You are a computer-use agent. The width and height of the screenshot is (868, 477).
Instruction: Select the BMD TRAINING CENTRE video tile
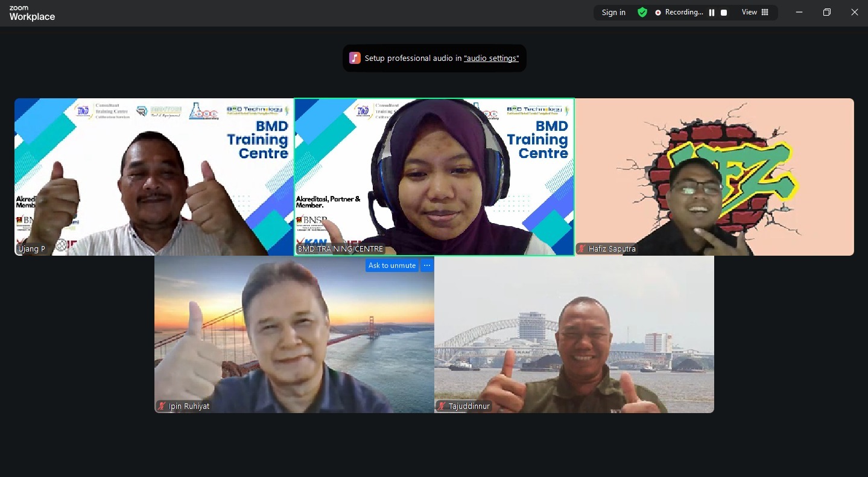434,177
